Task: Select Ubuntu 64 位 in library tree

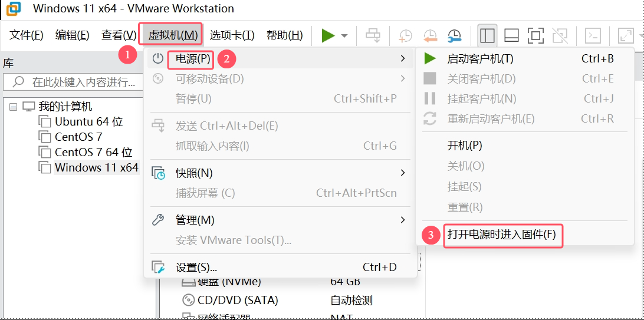Action: pos(88,122)
